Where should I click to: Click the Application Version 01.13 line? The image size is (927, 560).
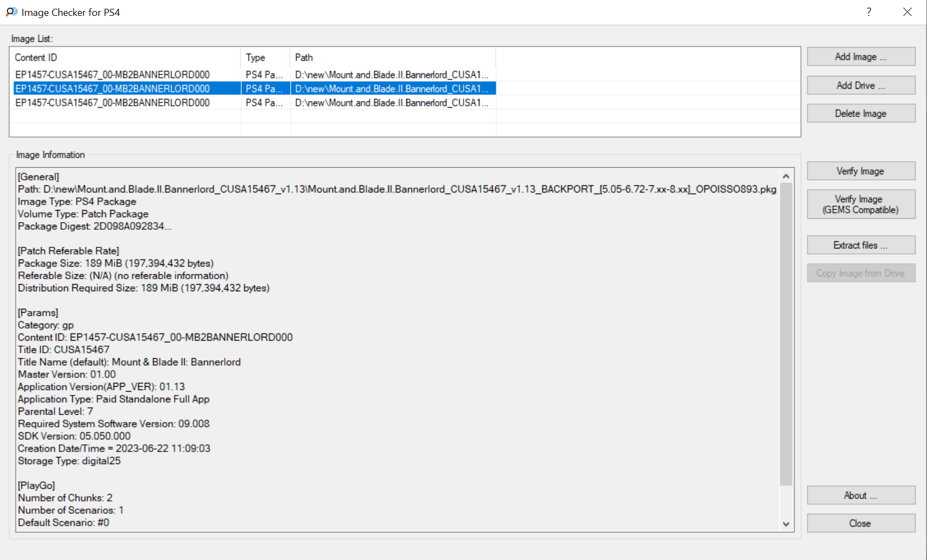101,387
